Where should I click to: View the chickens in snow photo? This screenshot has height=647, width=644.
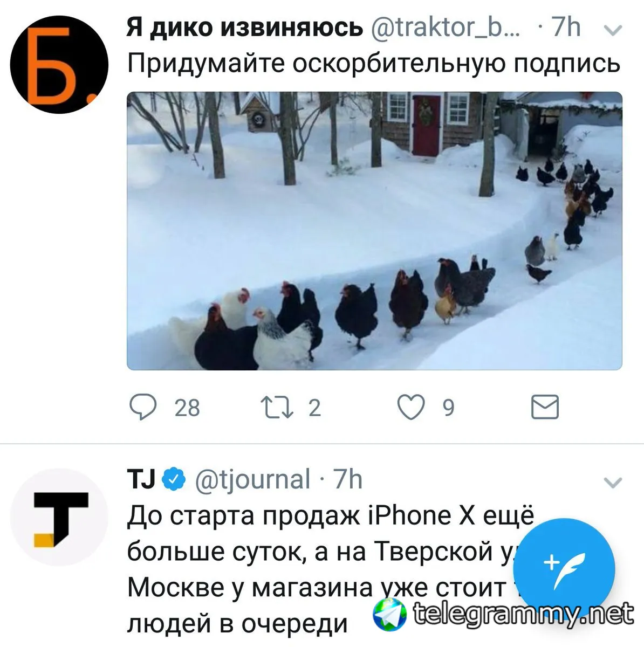374,231
